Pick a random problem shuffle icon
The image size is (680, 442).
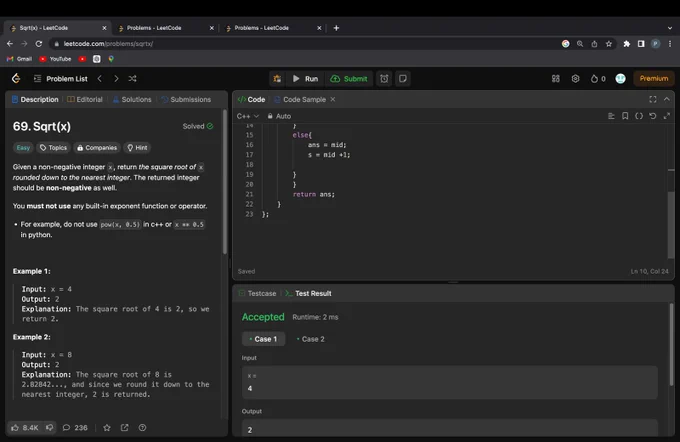point(132,79)
